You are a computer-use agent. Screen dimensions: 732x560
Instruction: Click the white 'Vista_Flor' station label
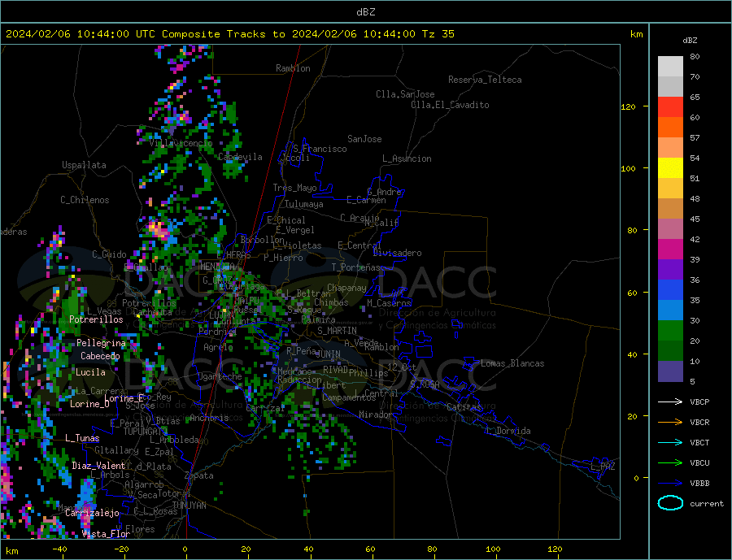(106, 534)
